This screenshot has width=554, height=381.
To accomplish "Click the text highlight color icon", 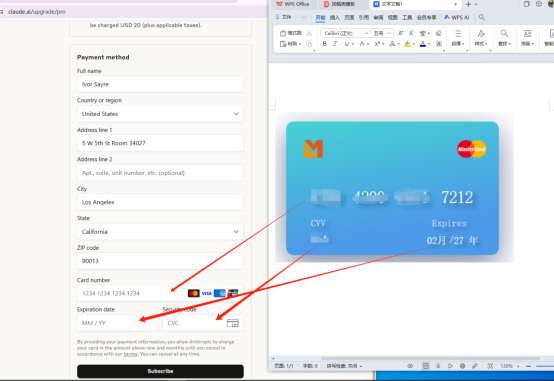I will point(408,43).
